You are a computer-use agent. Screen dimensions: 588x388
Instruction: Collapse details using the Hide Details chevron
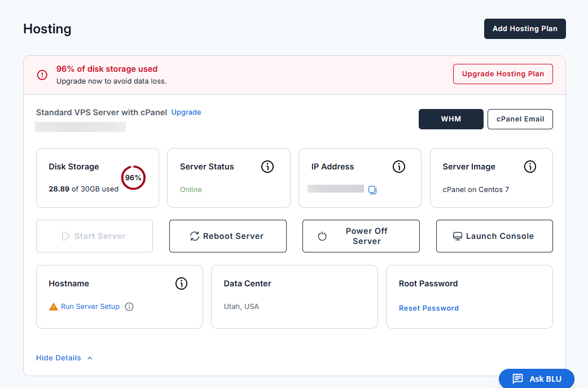coord(89,358)
